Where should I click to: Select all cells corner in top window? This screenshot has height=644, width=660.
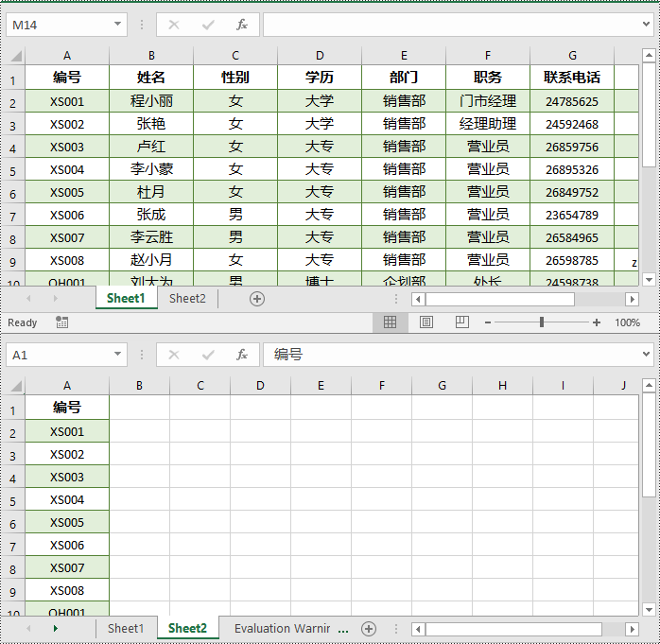pyautogui.click(x=15, y=56)
